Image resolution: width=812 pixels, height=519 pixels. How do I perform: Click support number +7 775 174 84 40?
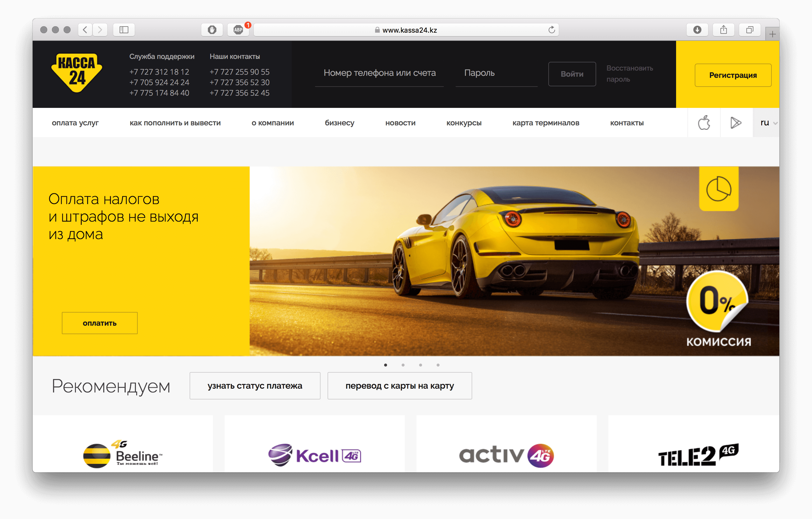[x=159, y=93]
